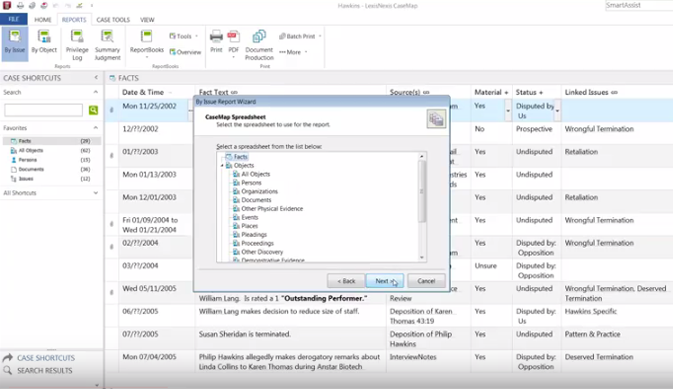Click the Material column header
The width and height of the screenshot is (673, 389).
click(x=491, y=92)
